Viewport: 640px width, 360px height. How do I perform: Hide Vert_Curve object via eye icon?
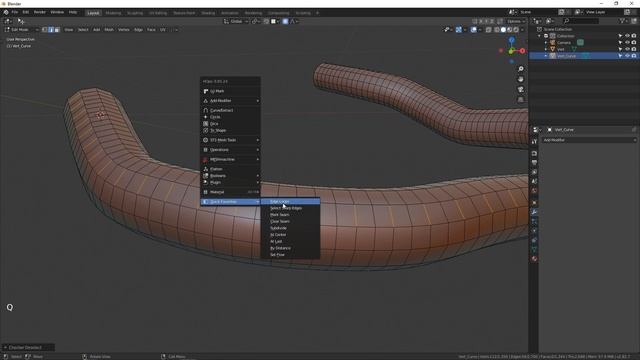pos(627,56)
